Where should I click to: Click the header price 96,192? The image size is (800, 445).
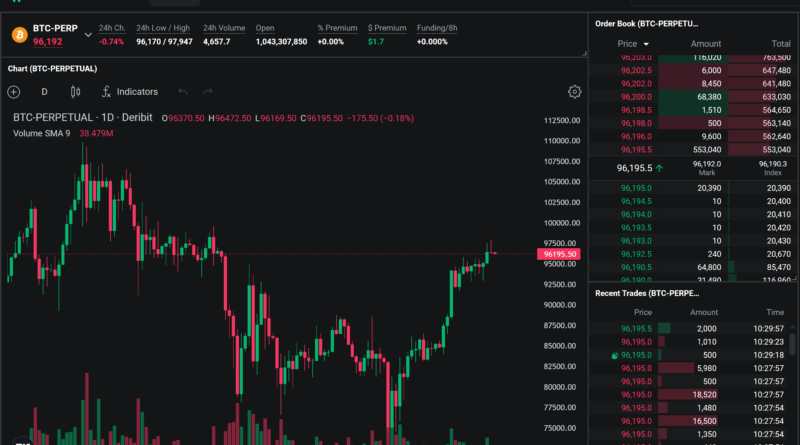(47, 42)
